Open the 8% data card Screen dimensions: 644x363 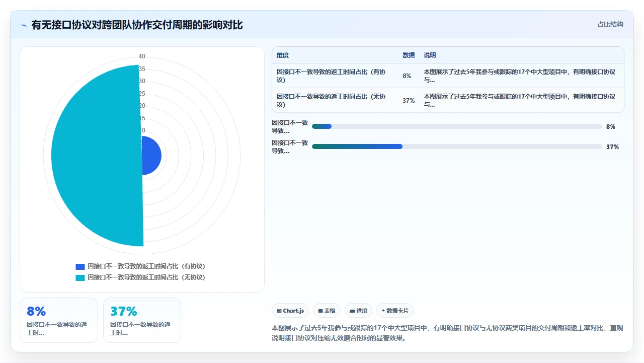tap(59, 320)
